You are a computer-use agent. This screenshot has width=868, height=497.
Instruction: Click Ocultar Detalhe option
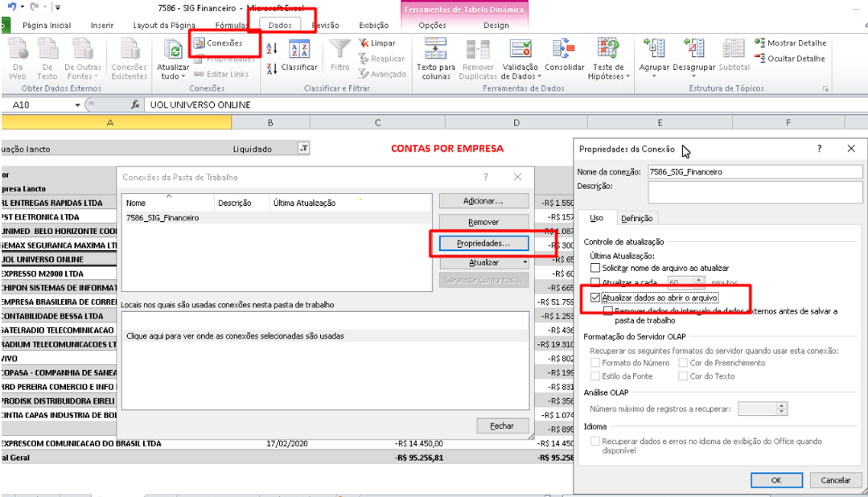[x=789, y=58]
